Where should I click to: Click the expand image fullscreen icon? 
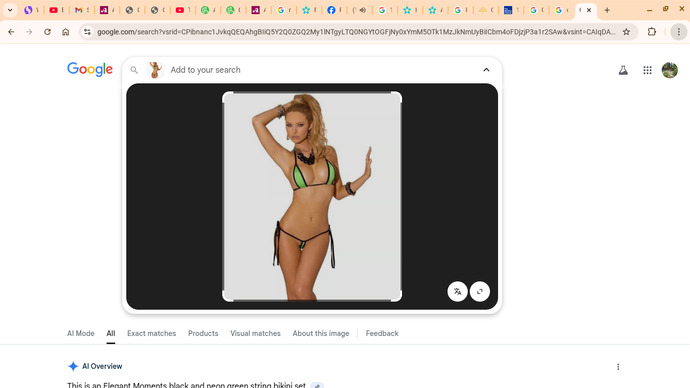[480, 292]
